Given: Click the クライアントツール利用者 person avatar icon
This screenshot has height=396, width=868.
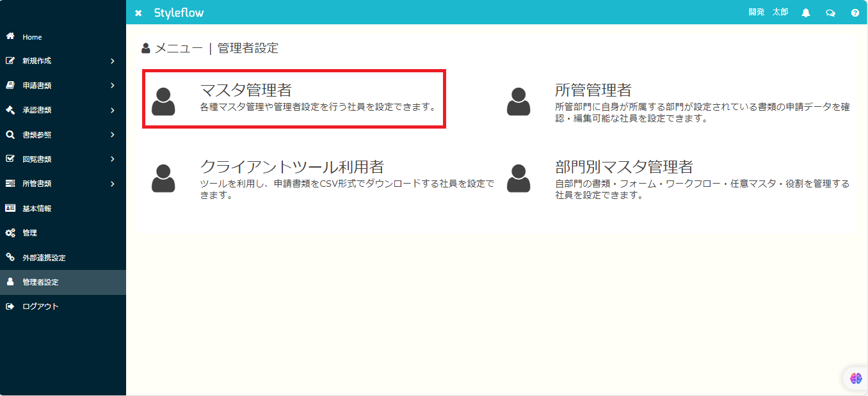Looking at the screenshot, I should [163, 178].
